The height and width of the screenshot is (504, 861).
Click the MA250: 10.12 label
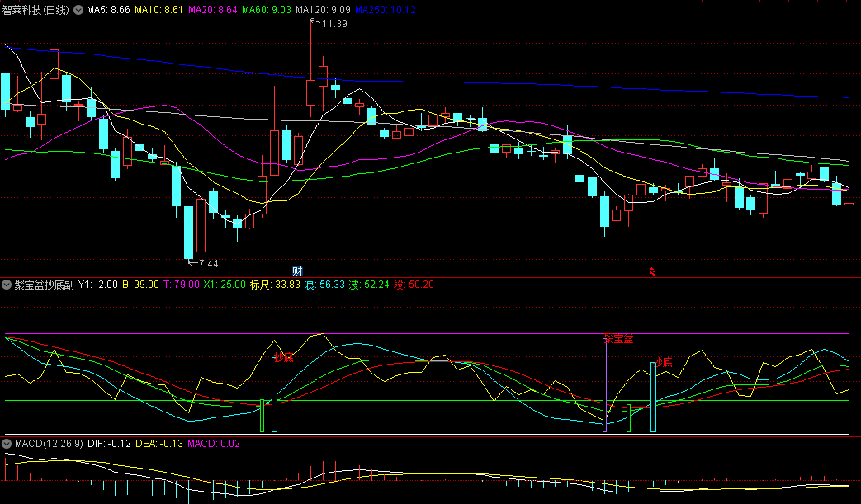coord(386,10)
